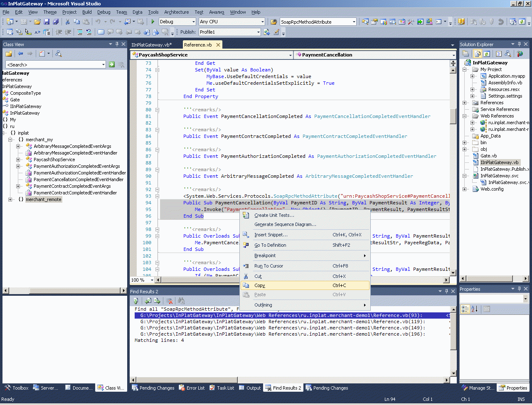532x405 pixels.
Task: Switch to the IInPlatGateway.vb editor tab
Action: 151,45
